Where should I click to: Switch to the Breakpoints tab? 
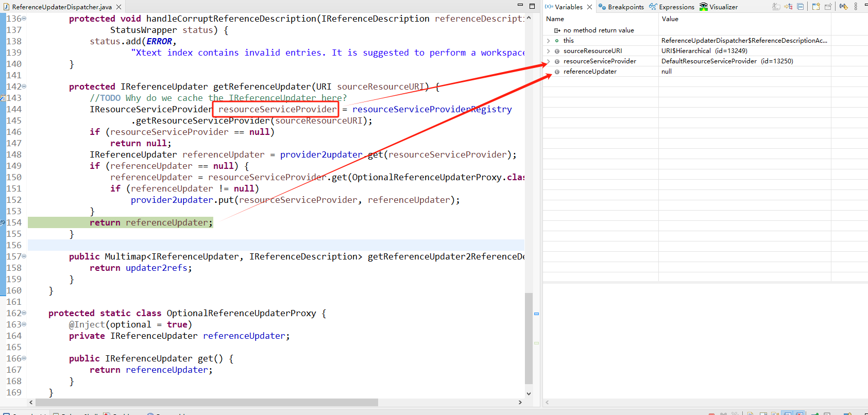tap(621, 7)
